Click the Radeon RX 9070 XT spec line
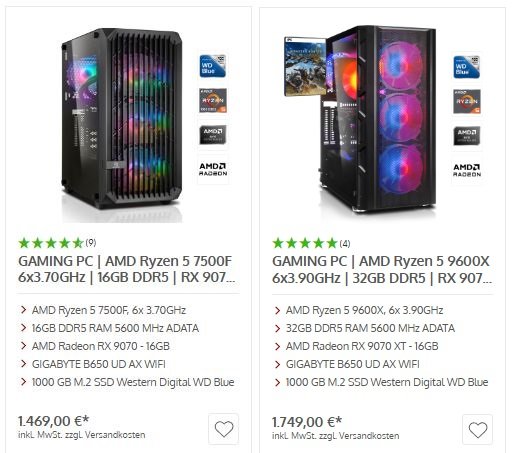512x453 pixels. coord(362,346)
